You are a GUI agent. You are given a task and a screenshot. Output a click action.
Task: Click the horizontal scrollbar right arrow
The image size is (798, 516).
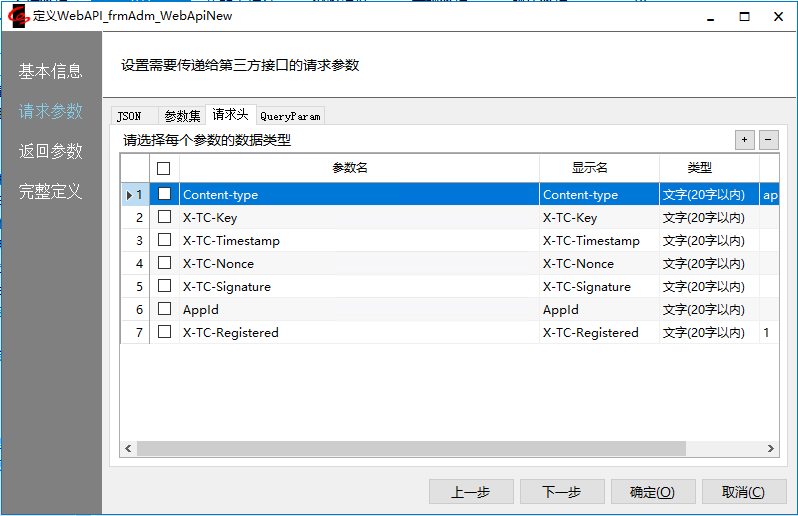click(770, 449)
